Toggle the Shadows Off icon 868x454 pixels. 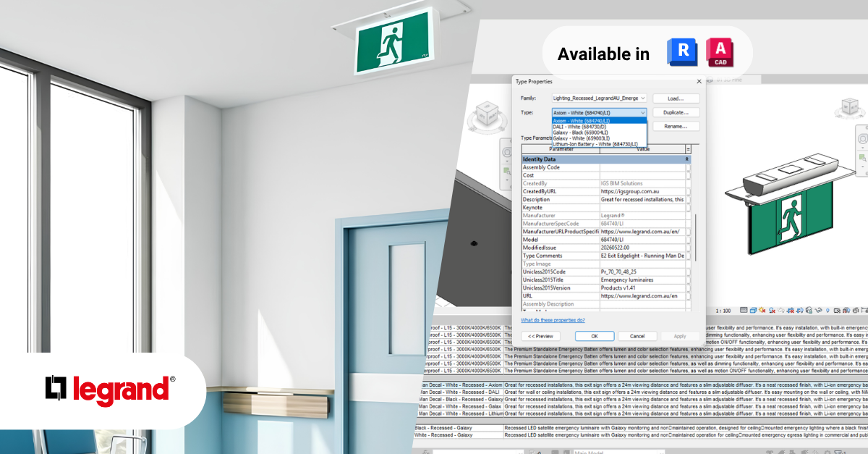click(x=772, y=311)
